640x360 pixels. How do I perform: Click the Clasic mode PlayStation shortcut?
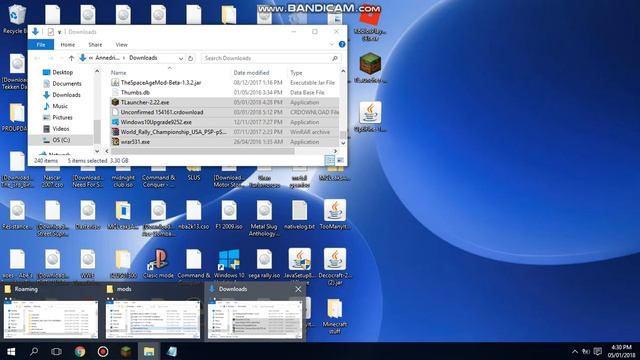[158, 264]
